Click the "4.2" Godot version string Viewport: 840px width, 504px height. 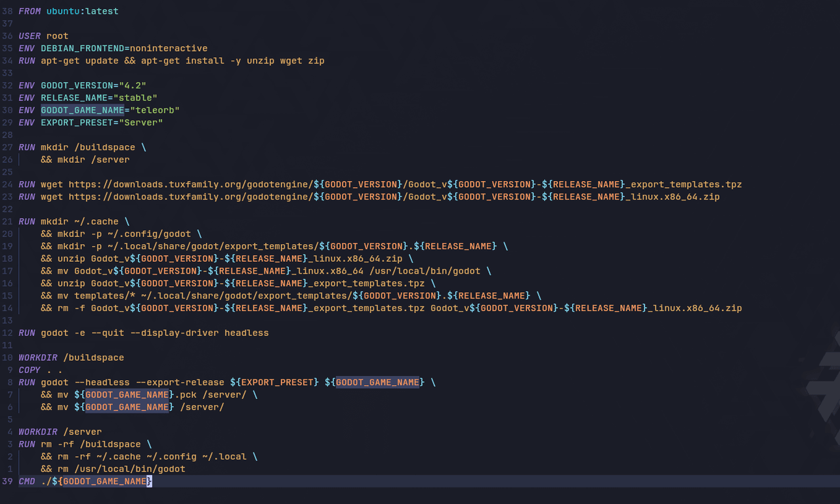(132, 86)
